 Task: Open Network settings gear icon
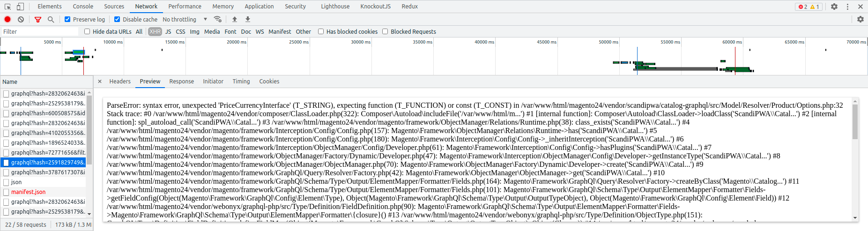pos(860,19)
